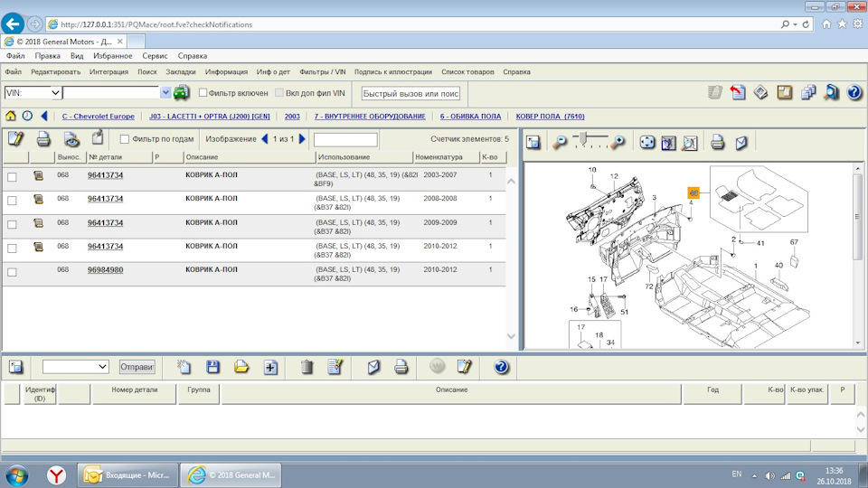
Task: Click the illustration pane resize icon
Action: point(533,143)
